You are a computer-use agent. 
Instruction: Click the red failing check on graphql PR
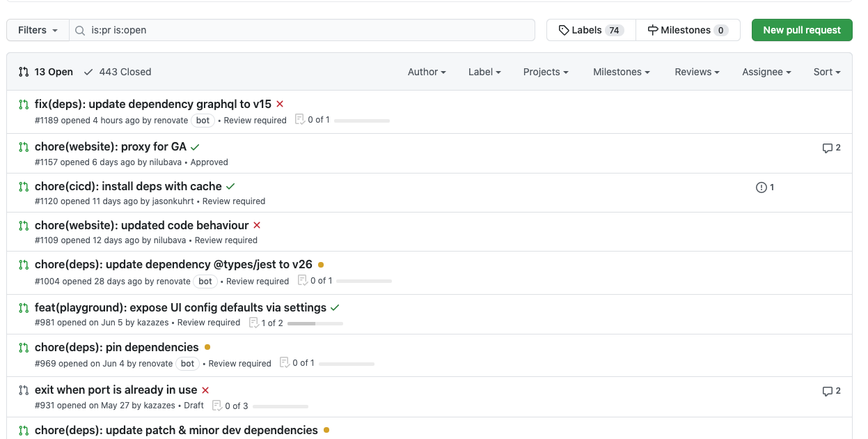[279, 103]
